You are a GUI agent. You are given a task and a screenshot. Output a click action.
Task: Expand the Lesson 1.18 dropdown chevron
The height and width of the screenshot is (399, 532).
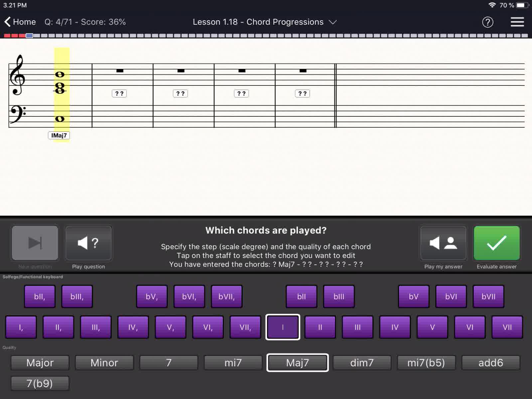332,22
